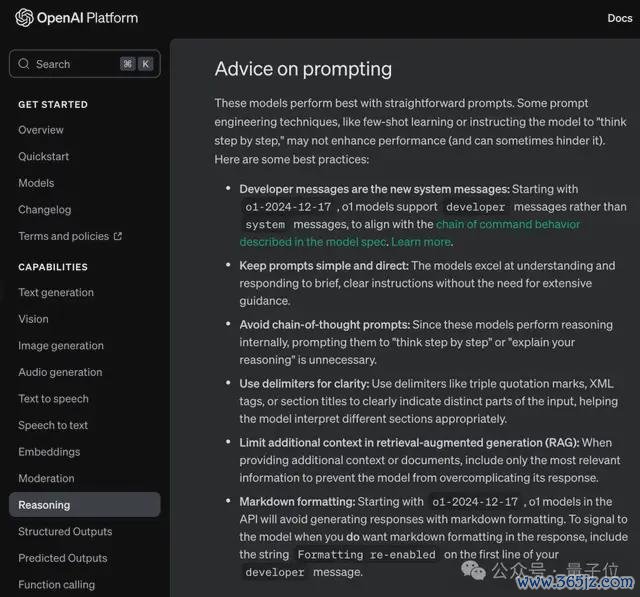This screenshot has width=640, height=597.
Task: Open the Speech to text page
Action: point(53,425)
